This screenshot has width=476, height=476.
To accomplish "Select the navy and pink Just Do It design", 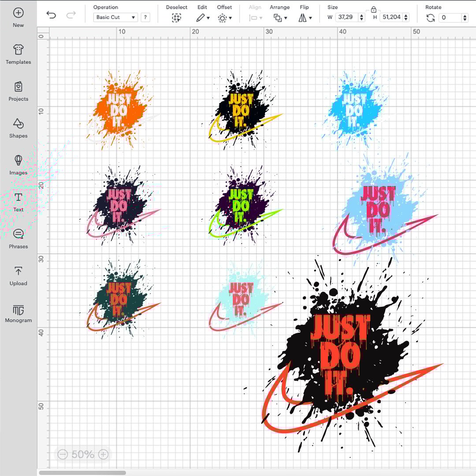I will pyautogui.click(x=120, y=206).
